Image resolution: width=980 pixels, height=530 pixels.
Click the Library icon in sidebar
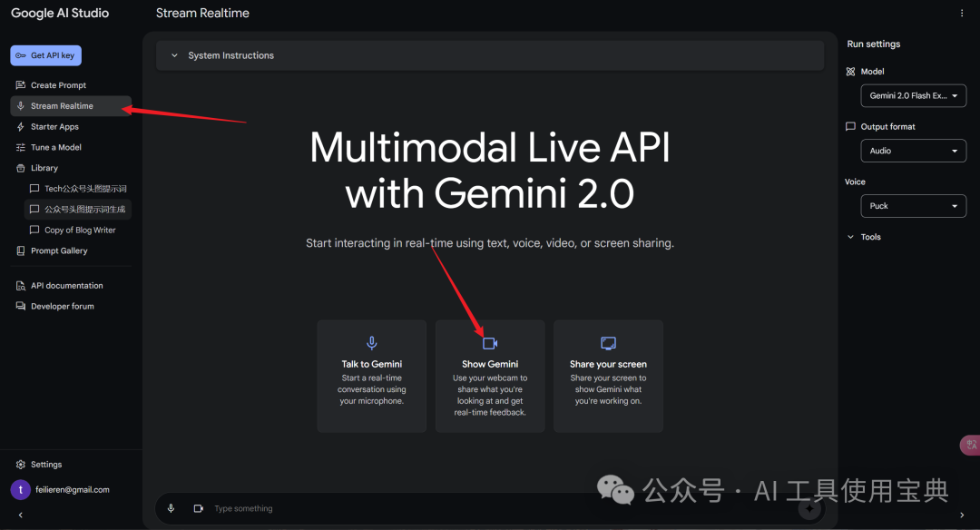coord(21,168)
